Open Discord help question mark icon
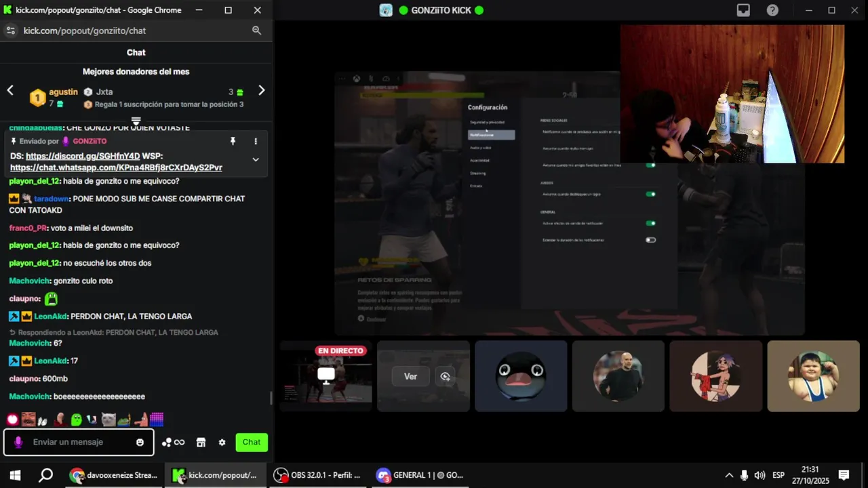The height and width of the screenshot is (488, 868). [772, 10]
